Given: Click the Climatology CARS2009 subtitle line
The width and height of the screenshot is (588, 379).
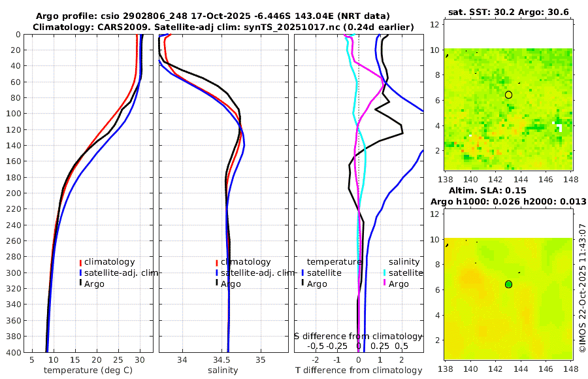Looking at the screenshot, I should pos(223,27).
